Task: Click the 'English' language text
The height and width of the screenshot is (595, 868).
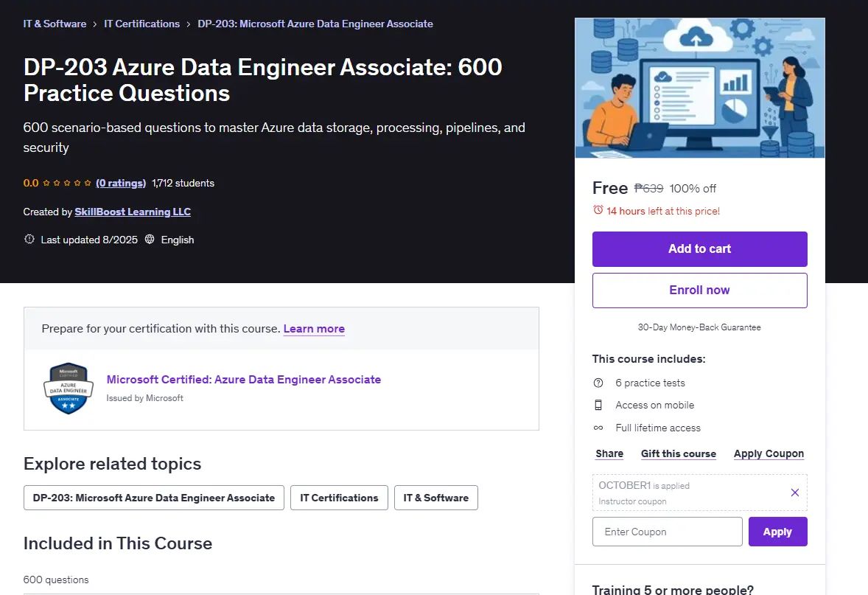Action: [x=178, y=240]
